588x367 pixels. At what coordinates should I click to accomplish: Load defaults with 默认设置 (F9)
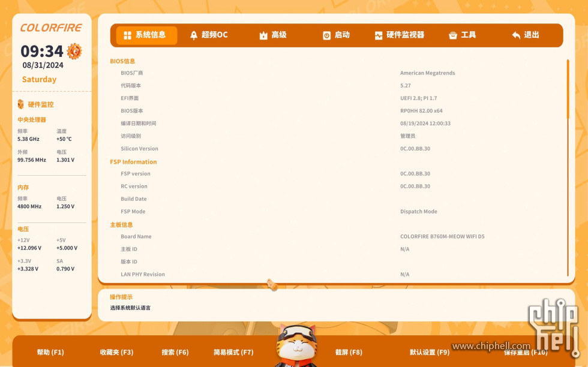pyautogui.click(x=430, y=353)
